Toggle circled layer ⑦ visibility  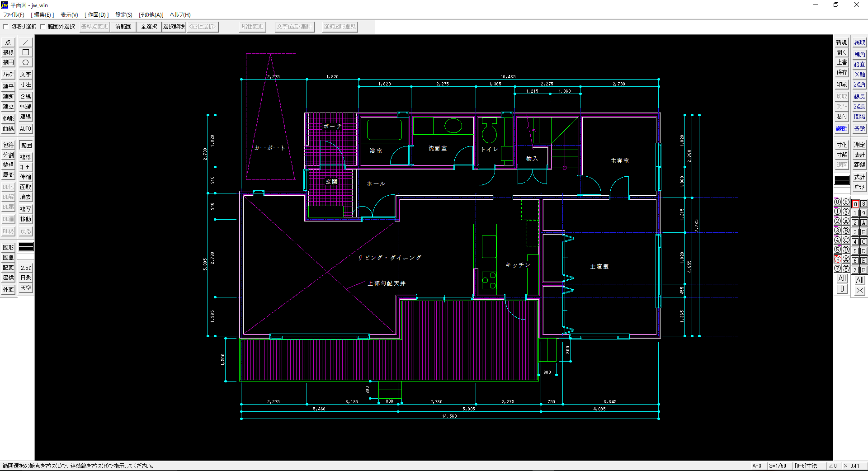pos(837,268)
